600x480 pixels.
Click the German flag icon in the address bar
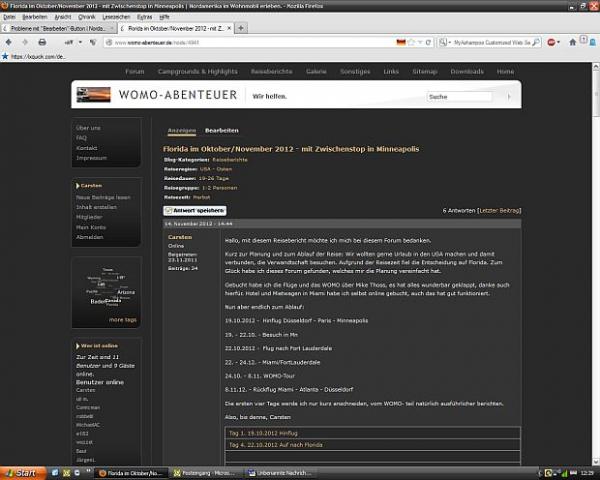[x=401, y=42]
